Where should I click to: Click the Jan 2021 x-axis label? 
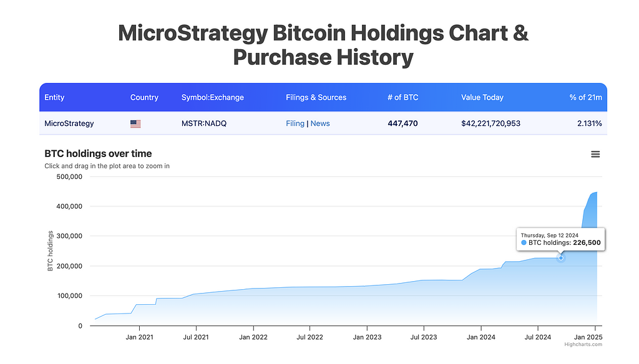pos(139,337)
